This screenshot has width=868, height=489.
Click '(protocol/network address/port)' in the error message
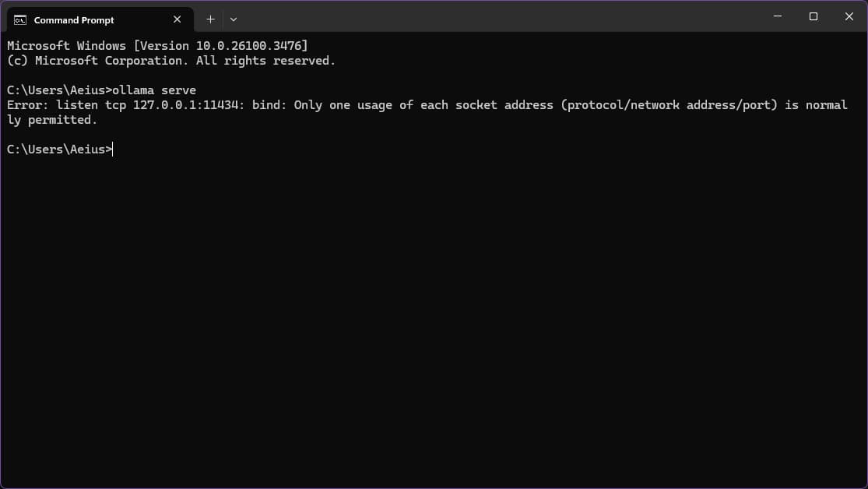[669, 105]
